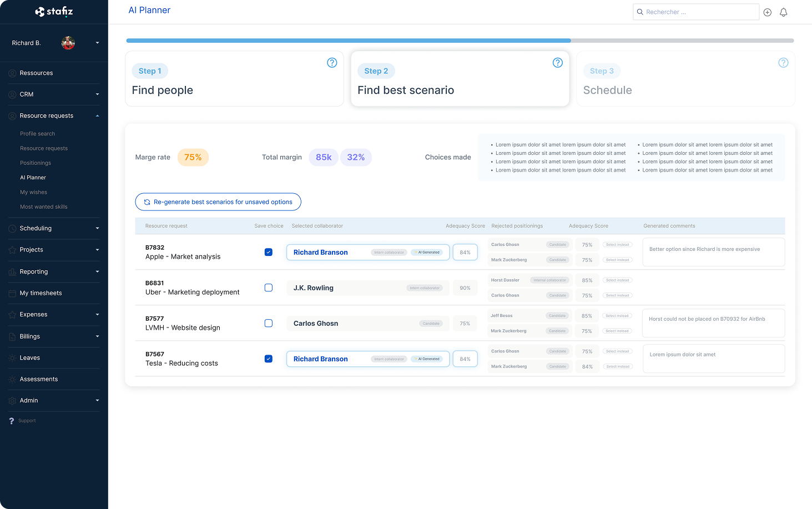Screen dimensions: 812x509
Task: Click the Assessments sidebar icon
Action: 12,379
